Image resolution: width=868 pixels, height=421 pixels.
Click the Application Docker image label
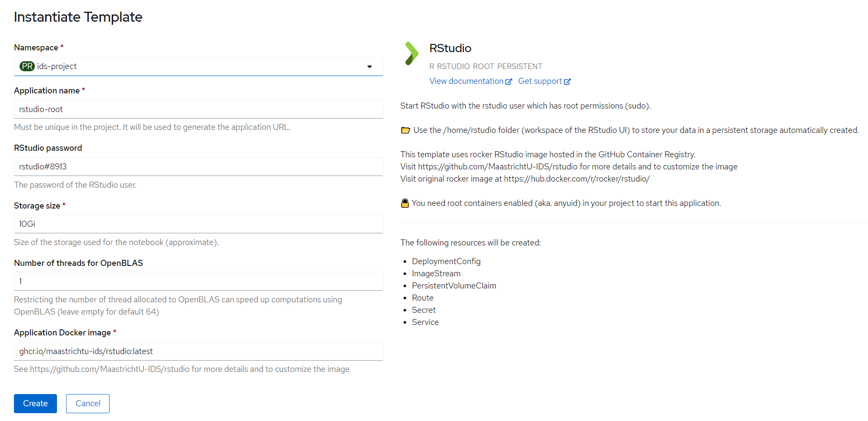point(63,333)
